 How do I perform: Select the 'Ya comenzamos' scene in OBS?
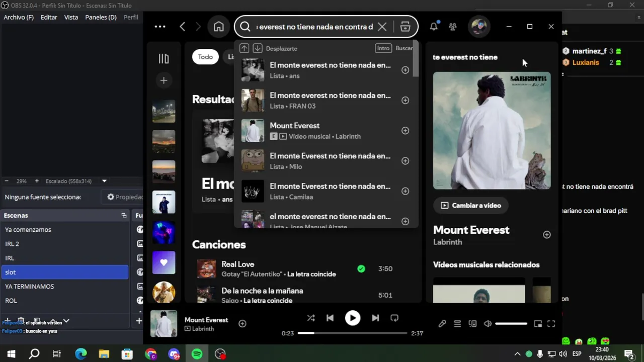65,230
